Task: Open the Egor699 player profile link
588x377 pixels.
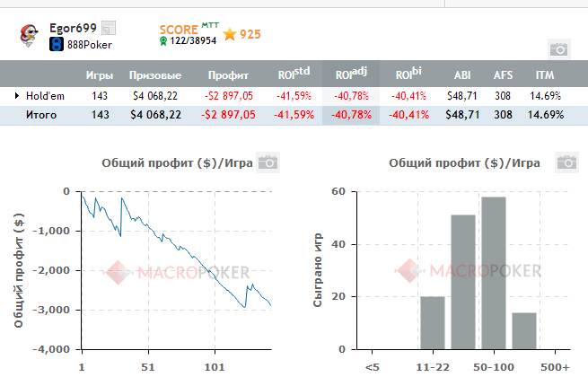Action: click(x=75, y=28)
